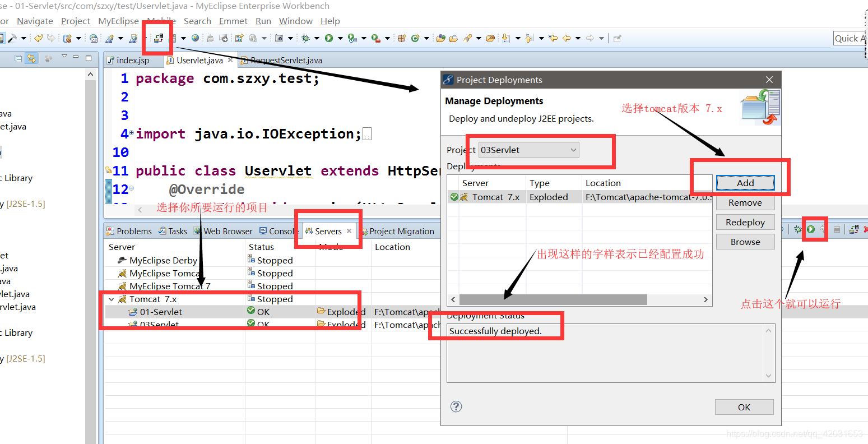868x444 pixels.
Task: Click the Redeploy button
Action: coord(745,222)
